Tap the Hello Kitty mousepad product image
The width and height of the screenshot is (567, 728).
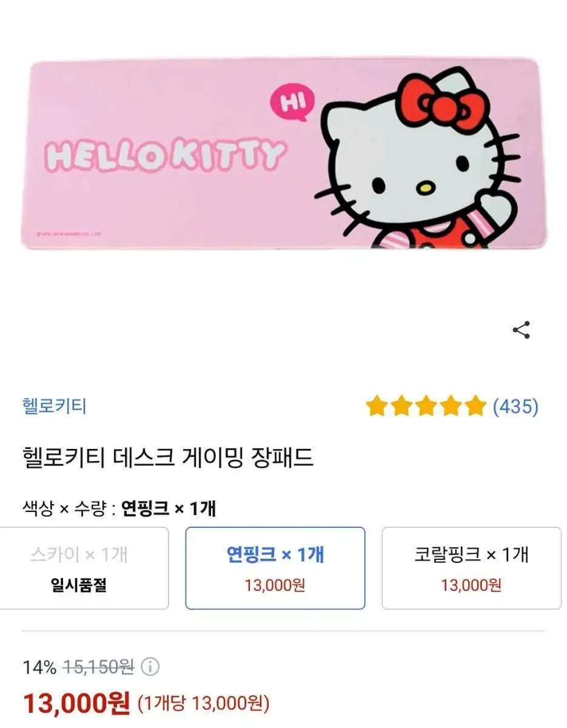(283, 153)
